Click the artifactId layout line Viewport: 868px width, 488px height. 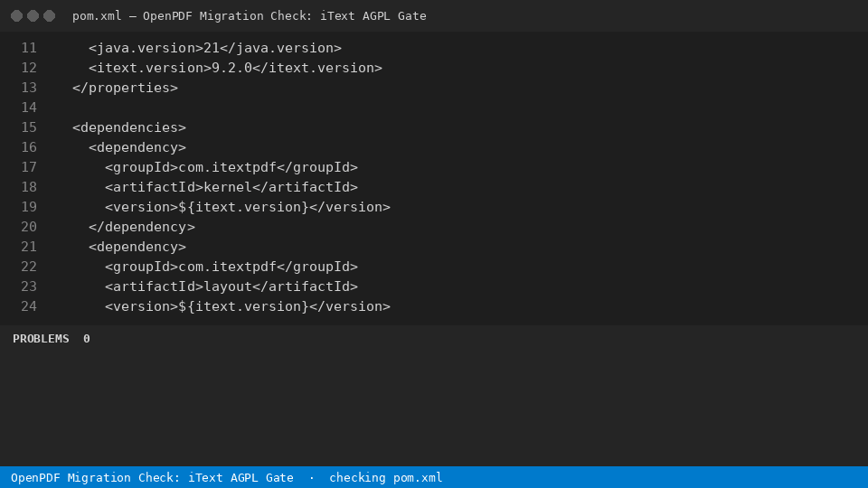click(x=231, y=287)
